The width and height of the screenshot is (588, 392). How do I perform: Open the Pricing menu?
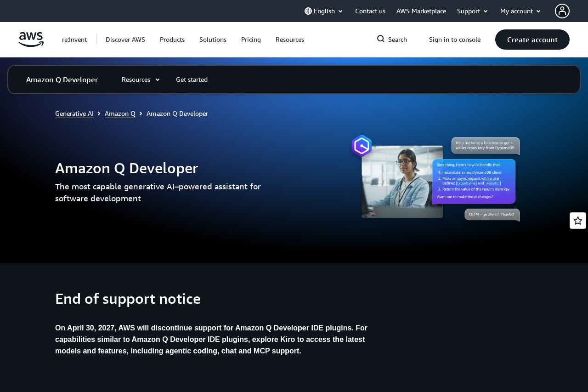click(251, 40)
